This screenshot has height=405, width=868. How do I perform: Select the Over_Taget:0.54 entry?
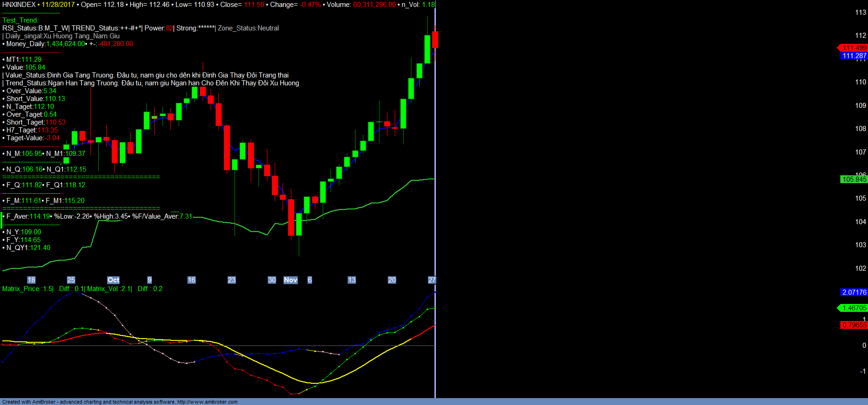(x=31, y=114)
